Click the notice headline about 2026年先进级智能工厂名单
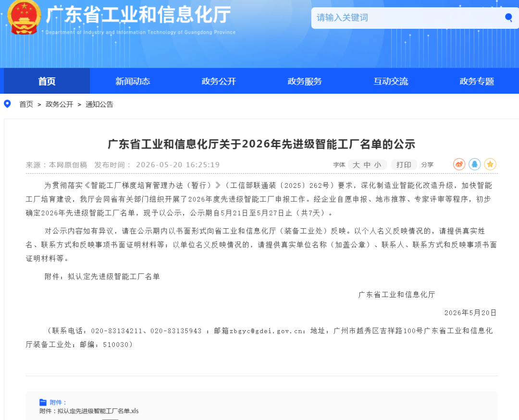The width and height of the screenshot is (519, 420). [261, 144]
